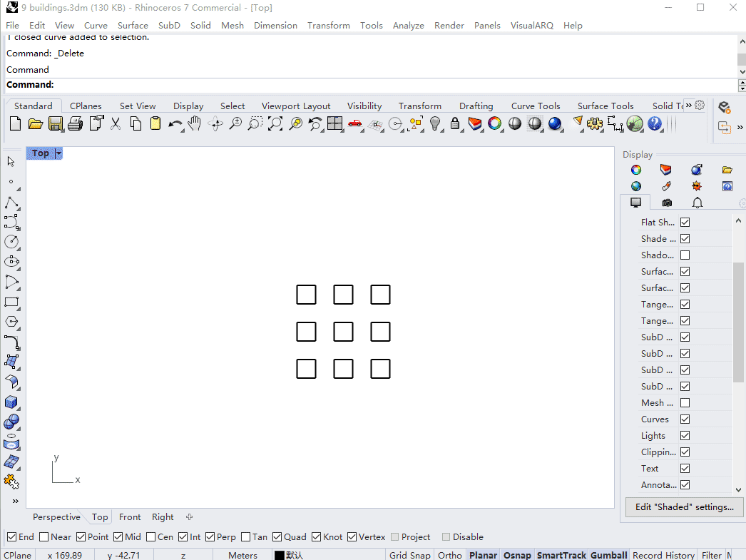Enable the Shado... checkbox in Display panel
The height and width of the screenshot is (560, 746).
click(685, 255)
